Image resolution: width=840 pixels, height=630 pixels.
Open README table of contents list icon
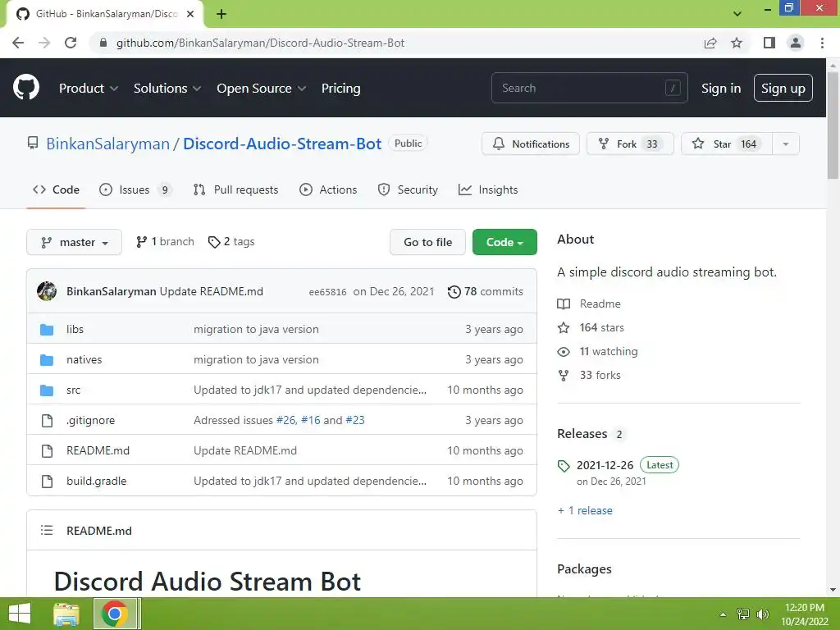[x=47, y=531]
